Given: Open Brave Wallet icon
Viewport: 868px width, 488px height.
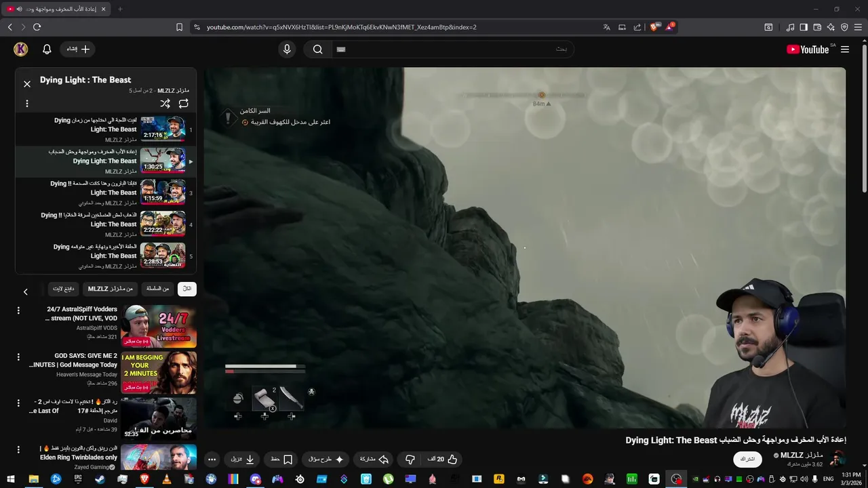Looking at the screenshot, I should pos(817,27).
